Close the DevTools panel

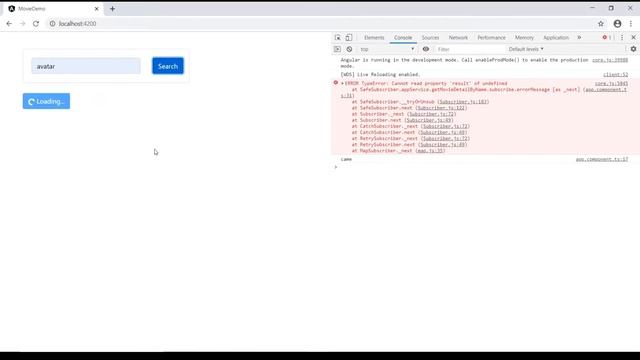click(633, 38)
